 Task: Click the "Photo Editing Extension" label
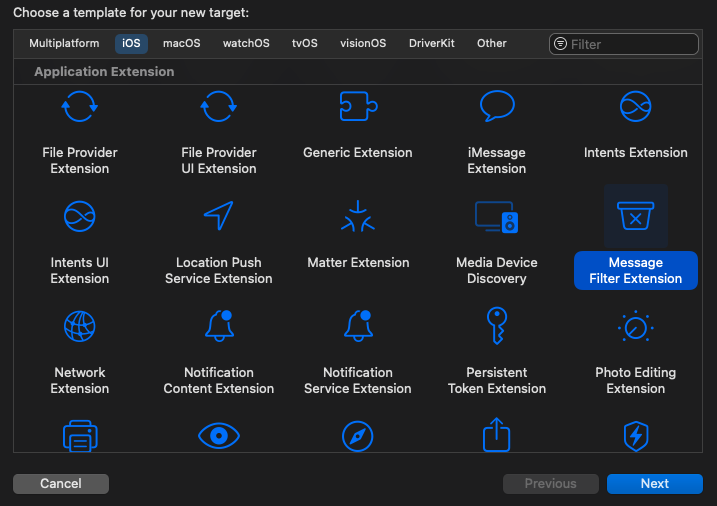pyautogui.click(x=636, y=380)
